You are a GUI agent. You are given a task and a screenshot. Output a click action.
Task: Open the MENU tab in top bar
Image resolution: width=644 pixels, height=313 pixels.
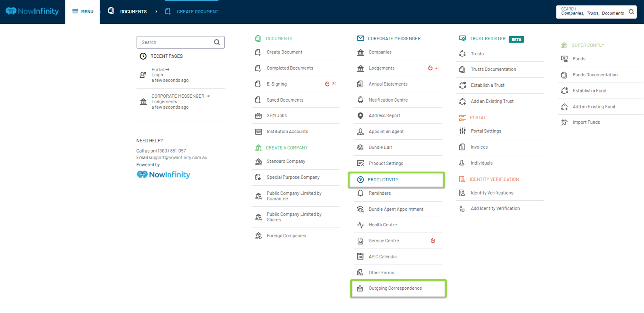pyautogui.click(x=83, y=12)
